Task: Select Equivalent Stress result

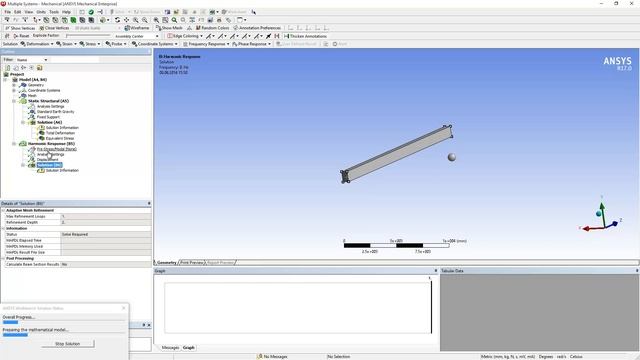Action: [x=60, y=138]
